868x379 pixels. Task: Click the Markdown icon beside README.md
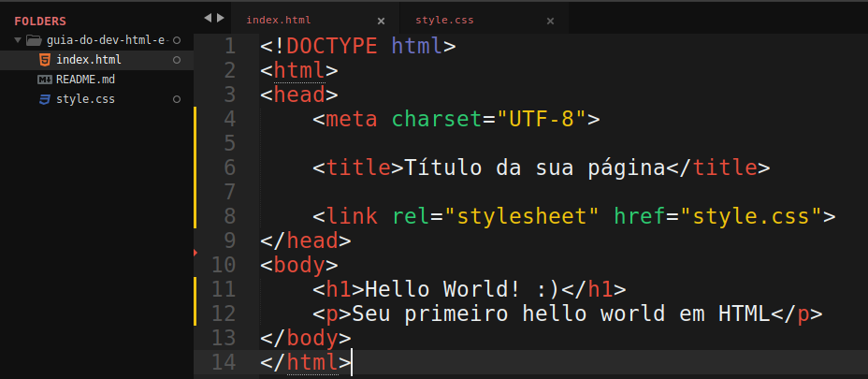click(x=44, y=80)
